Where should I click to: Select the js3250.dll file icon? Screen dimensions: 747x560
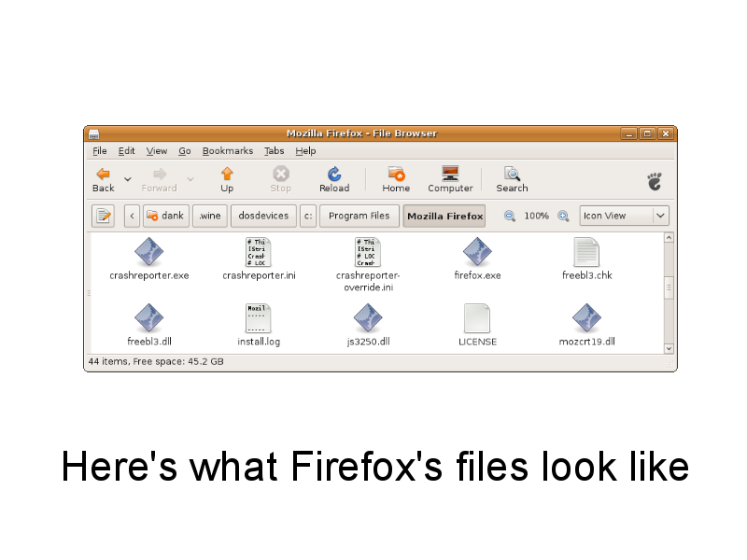click(368, 318)
